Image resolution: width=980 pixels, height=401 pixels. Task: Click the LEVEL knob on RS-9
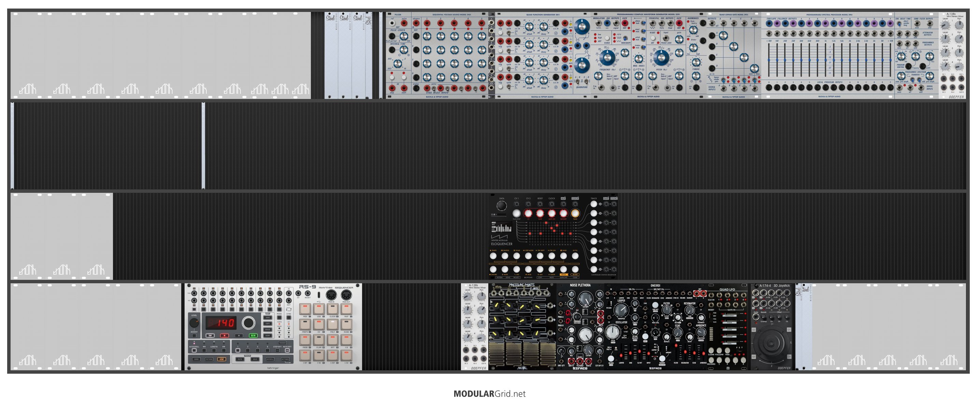[x=194, y=323]
